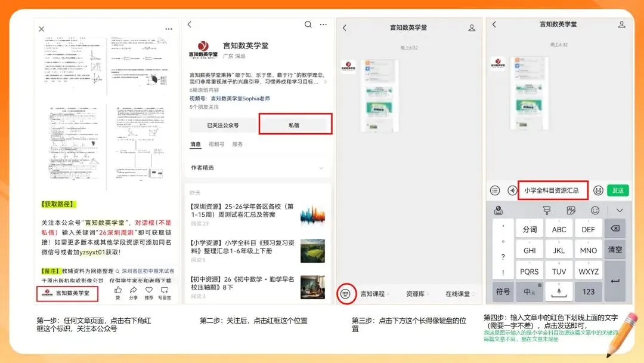Open 言知数英学堂 account from article bottom bar
Viewport: 644px width, 363px height.
[67, 293]
